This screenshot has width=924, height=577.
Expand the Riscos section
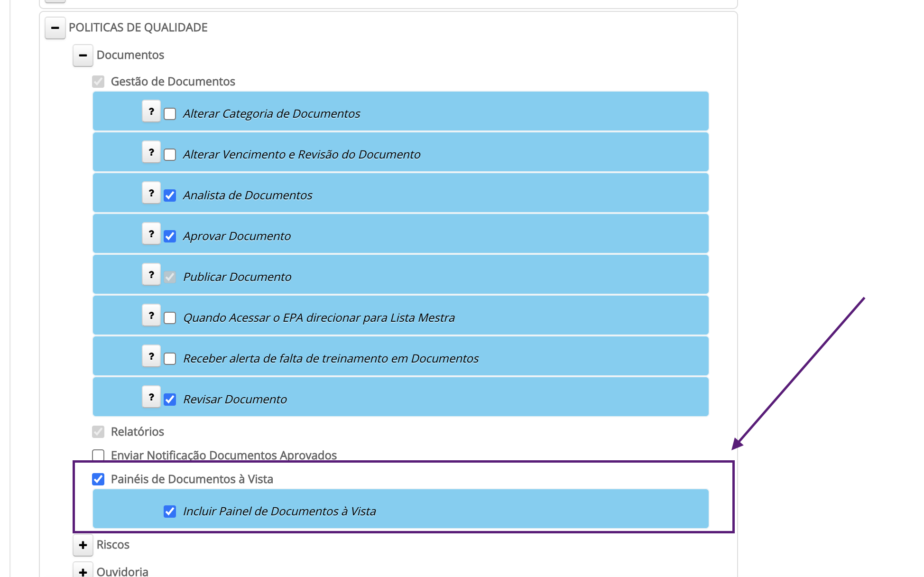[x=83, y=545]
